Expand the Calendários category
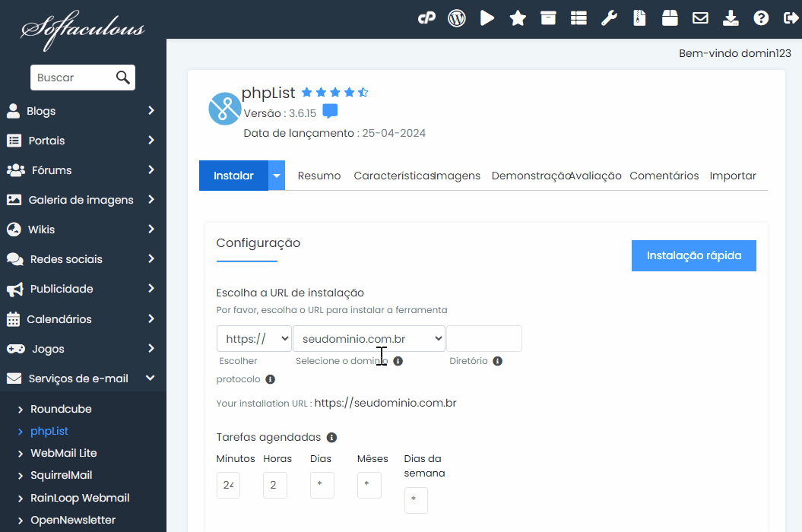 83,319
